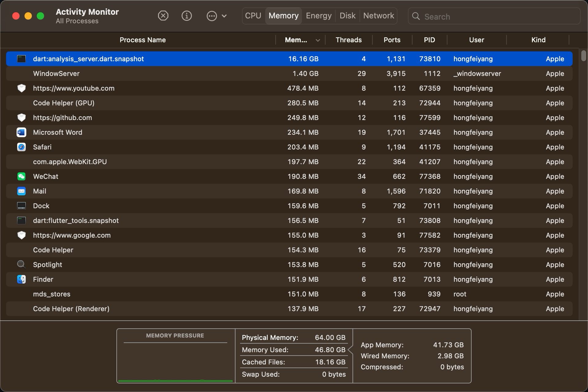Screen dimensions: 588x392
Task: Click the Compressed 0 bytes value
Action: click(452, 367)
